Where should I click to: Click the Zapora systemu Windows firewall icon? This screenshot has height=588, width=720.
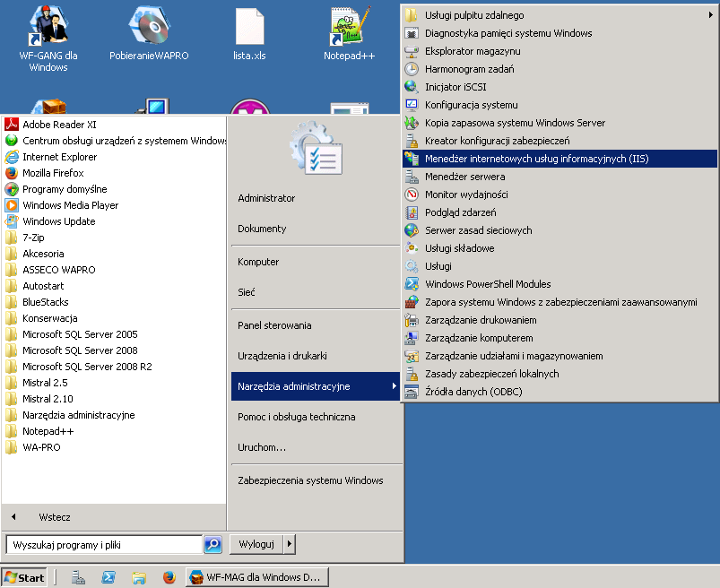click(x=412, y=301)
